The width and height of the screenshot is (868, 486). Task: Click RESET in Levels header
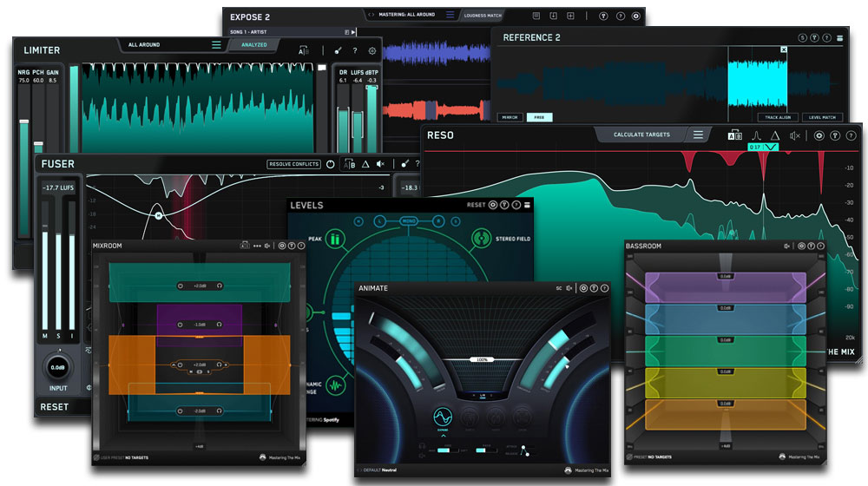[476, 205]
